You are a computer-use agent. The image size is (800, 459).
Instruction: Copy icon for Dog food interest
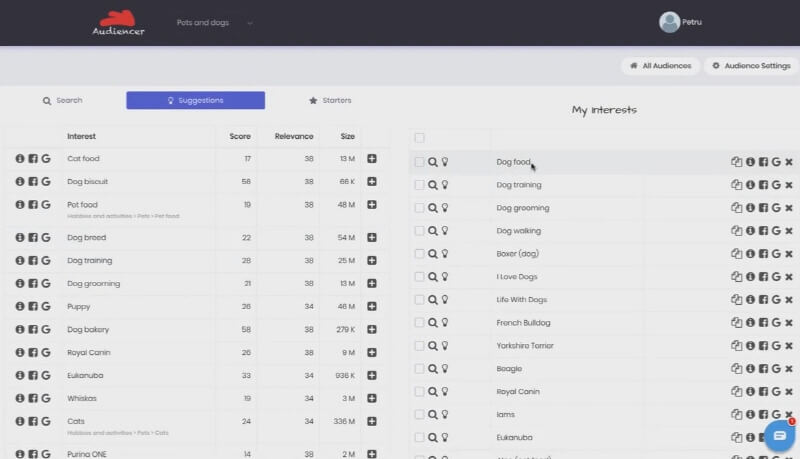(x=736, y=162)
